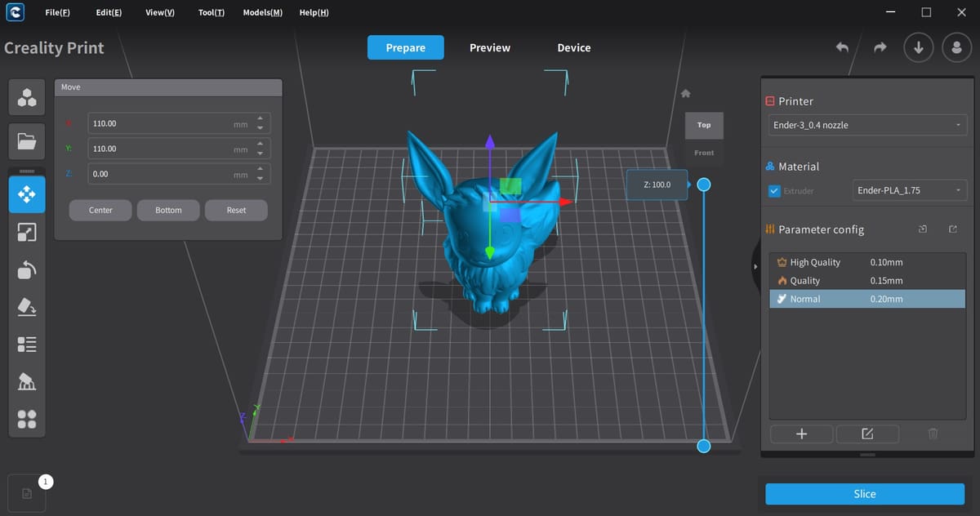Viewport: 980px width, 516px height.
Task: Click the bottom Z slider handle
Action: point(704,446)
